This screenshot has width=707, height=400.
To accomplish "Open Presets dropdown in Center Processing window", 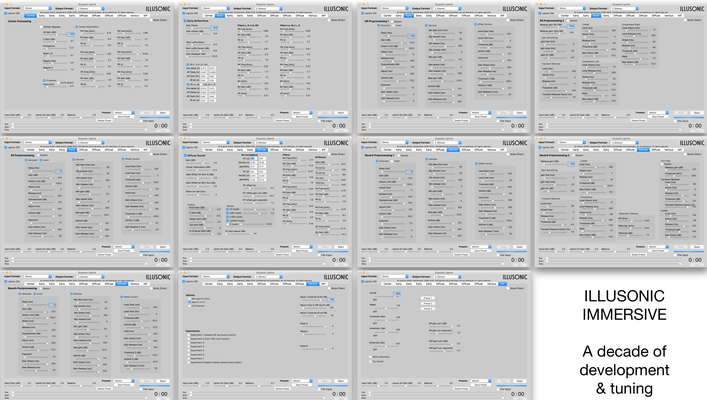I will [124, 112].
